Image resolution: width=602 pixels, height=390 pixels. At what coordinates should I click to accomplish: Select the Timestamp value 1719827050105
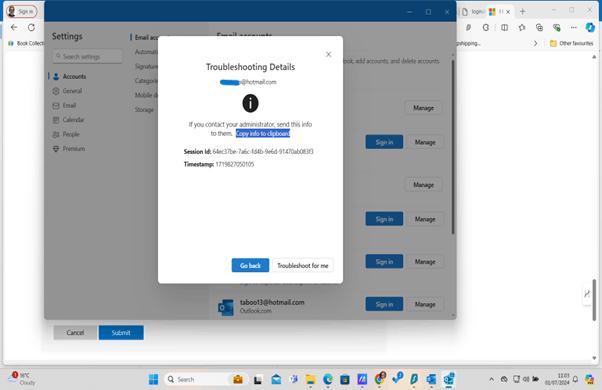pyautogui.click(x=235, y=164)
